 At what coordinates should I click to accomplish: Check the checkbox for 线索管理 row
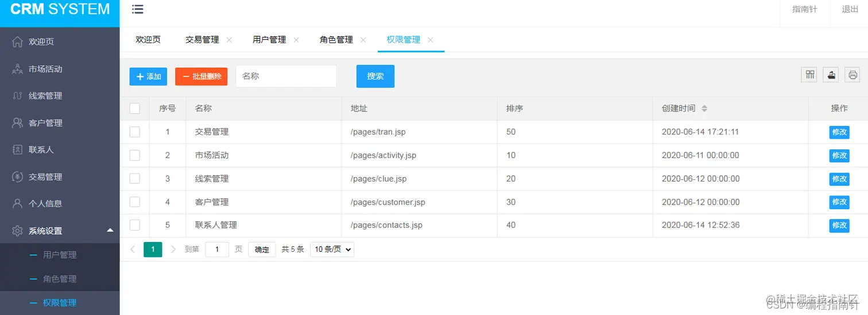(x=135, y=179)
